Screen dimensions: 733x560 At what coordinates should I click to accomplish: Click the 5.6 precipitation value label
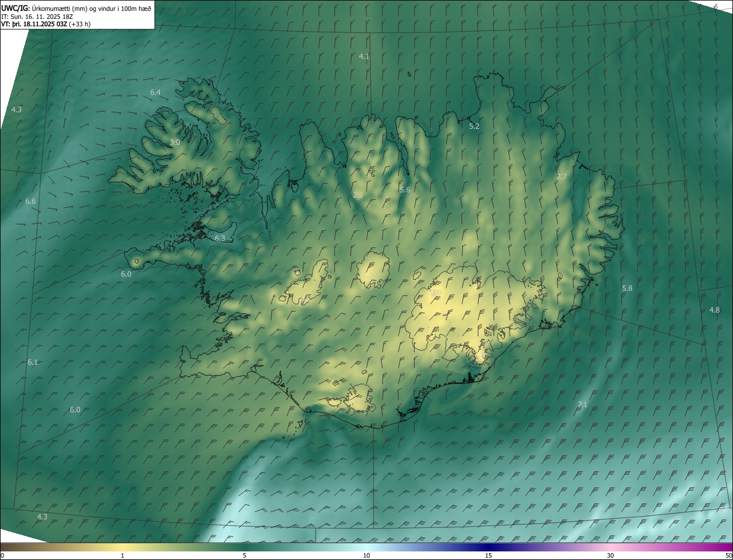pos(405,190)
